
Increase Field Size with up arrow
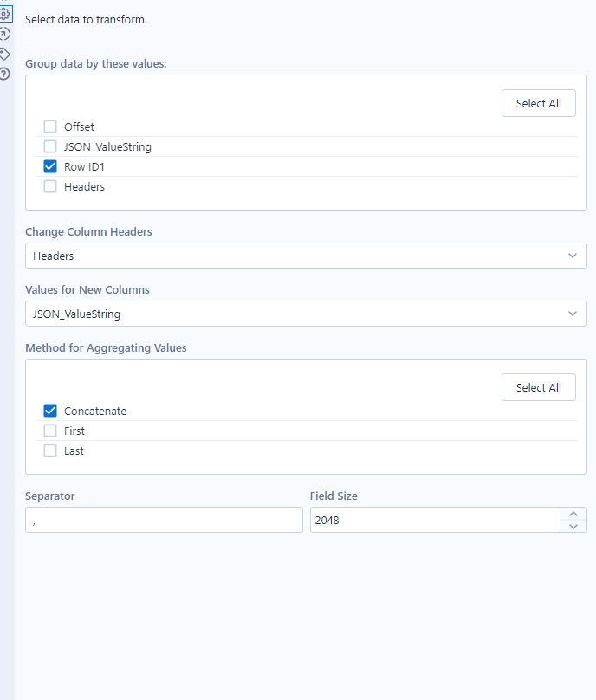coord(573,514)
